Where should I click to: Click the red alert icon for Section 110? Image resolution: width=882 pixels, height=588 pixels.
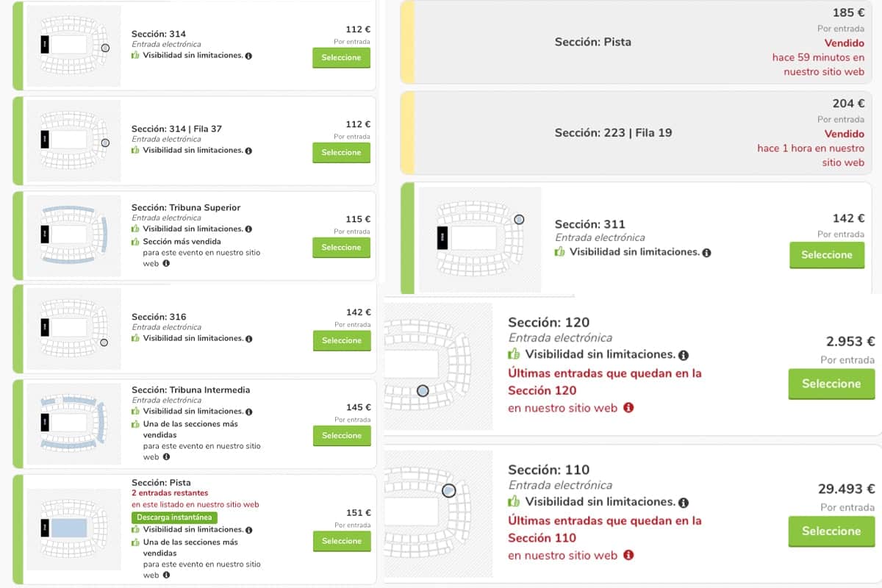pyautogui.click(x=628, y=556)
